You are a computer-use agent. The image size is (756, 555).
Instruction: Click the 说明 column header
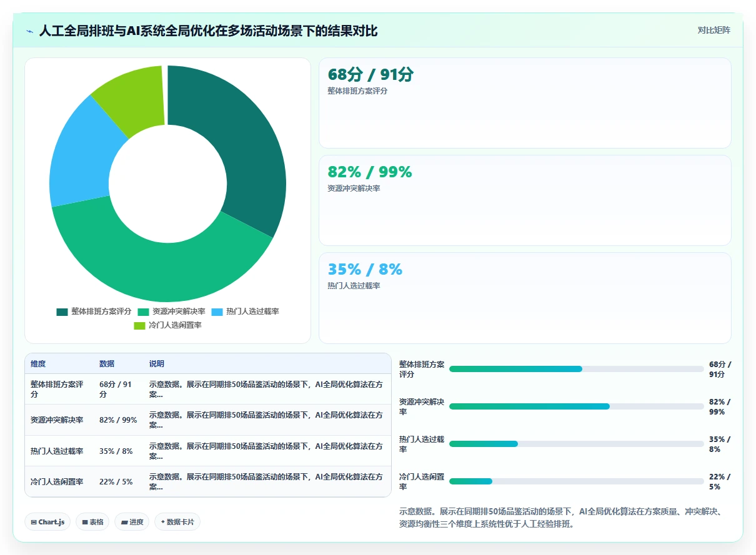coord(157,364)
